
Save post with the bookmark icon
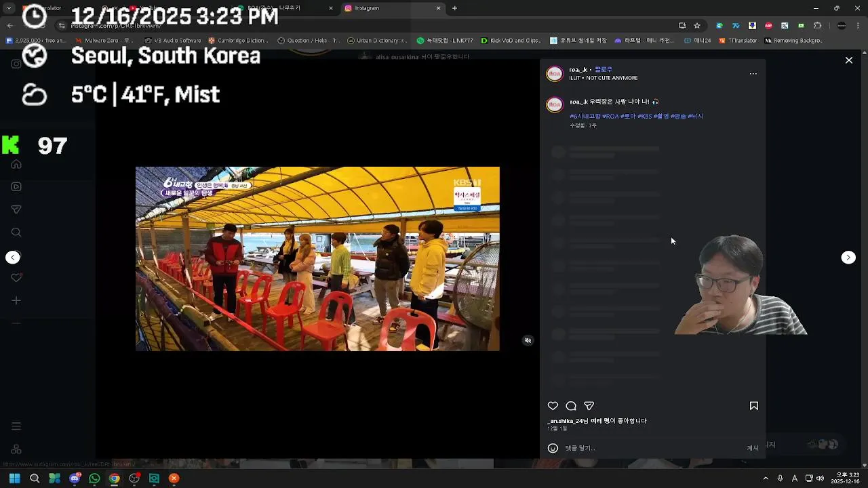click(753, 406)
